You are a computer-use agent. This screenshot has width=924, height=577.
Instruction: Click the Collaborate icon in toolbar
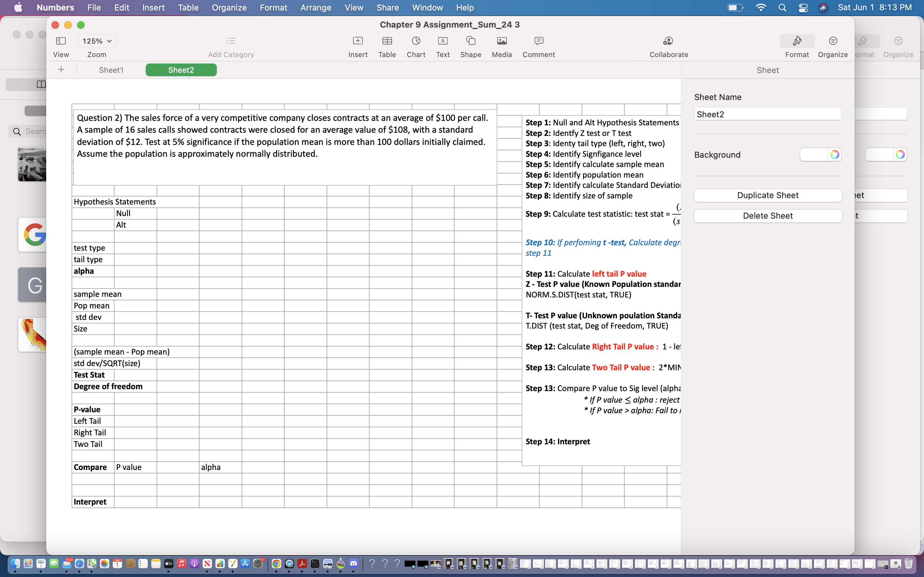point(669,41)
